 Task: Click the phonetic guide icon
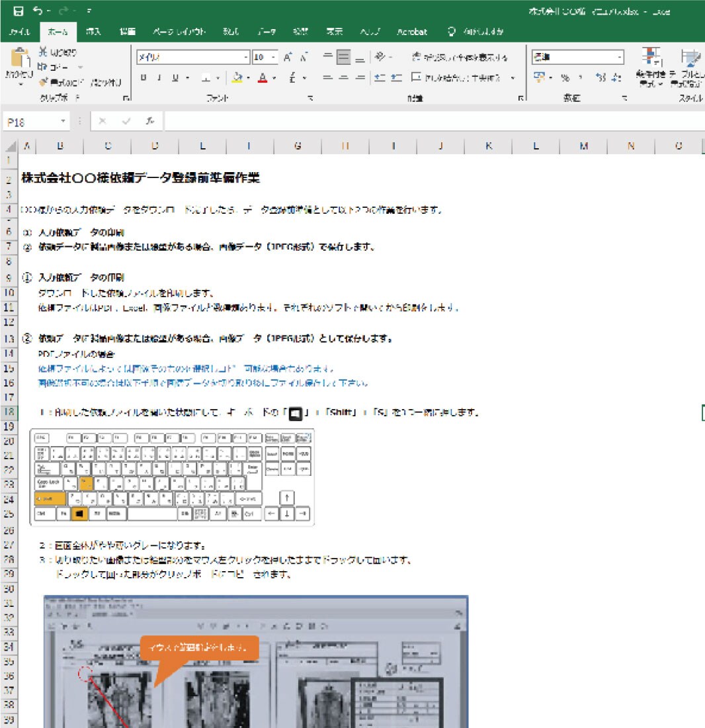(293, 77)
